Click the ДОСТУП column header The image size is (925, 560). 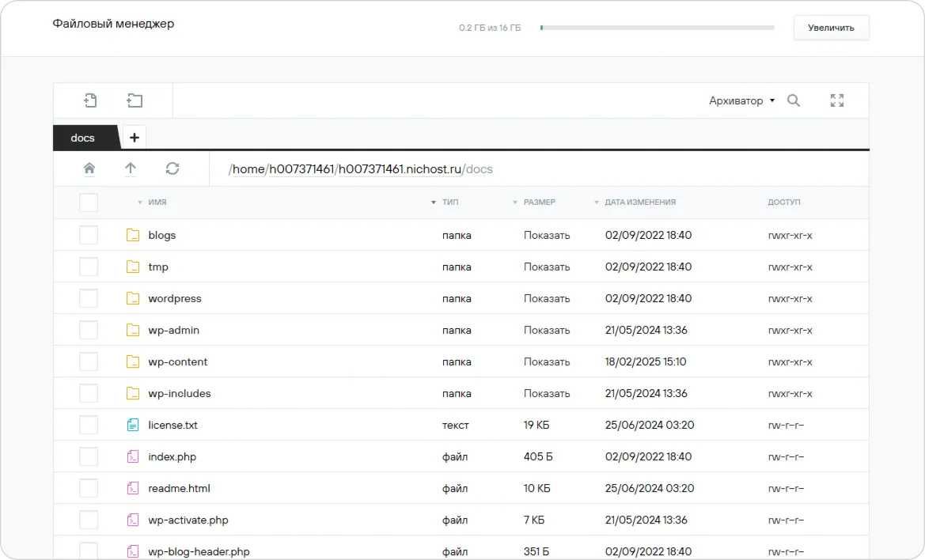[783, 202]
